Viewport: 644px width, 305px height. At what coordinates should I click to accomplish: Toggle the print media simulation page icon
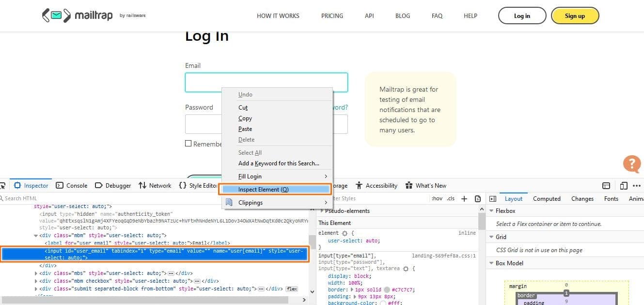[x=478, y=198]
